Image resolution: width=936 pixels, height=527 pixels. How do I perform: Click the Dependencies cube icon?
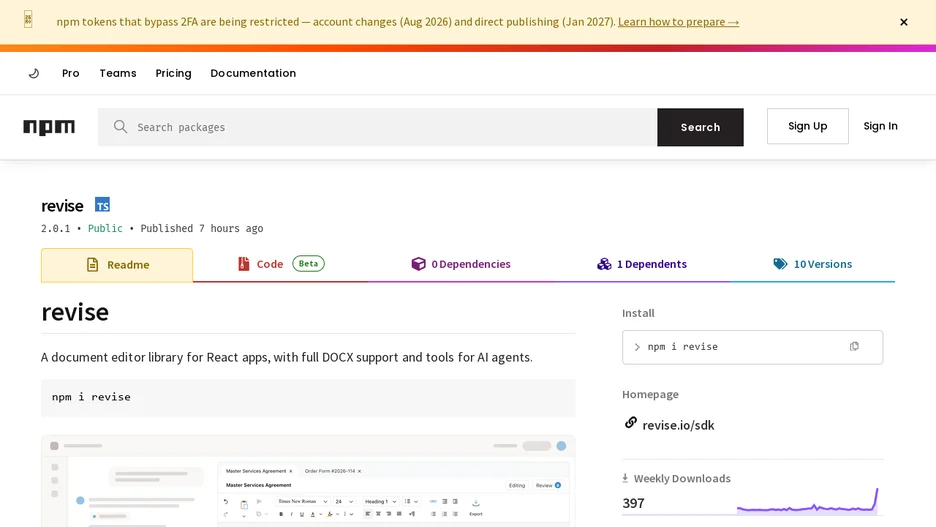pyautogui.click(x=418, y=264)
